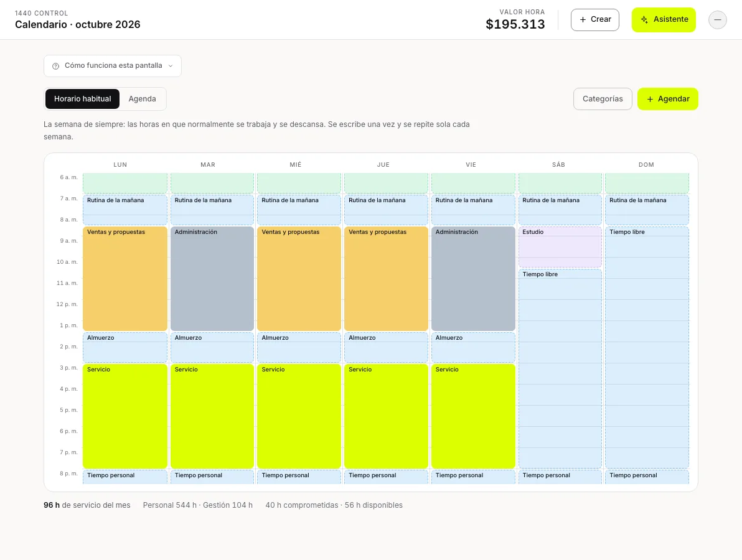Select Tuesday's Servicio block

click(212, 416)
